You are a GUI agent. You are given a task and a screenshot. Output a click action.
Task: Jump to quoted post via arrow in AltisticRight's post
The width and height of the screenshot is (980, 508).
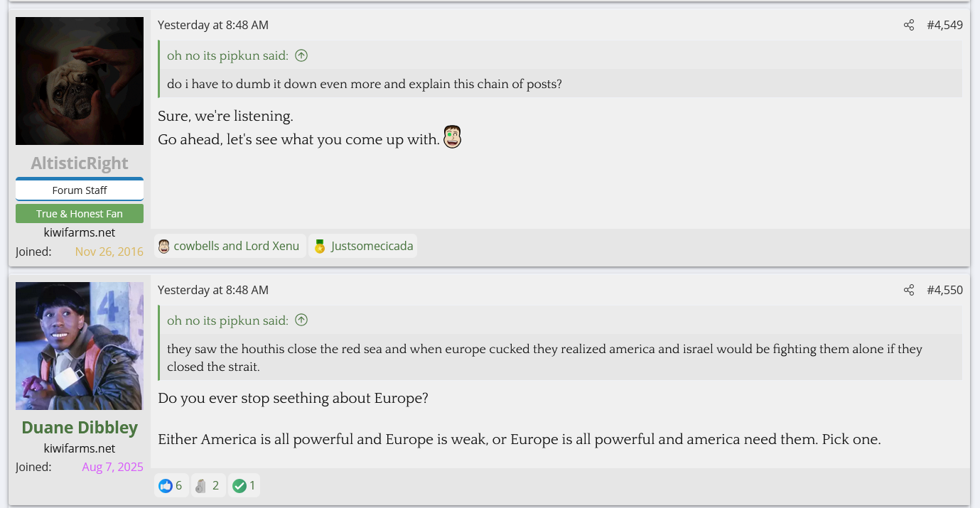(x=301, y=55)
